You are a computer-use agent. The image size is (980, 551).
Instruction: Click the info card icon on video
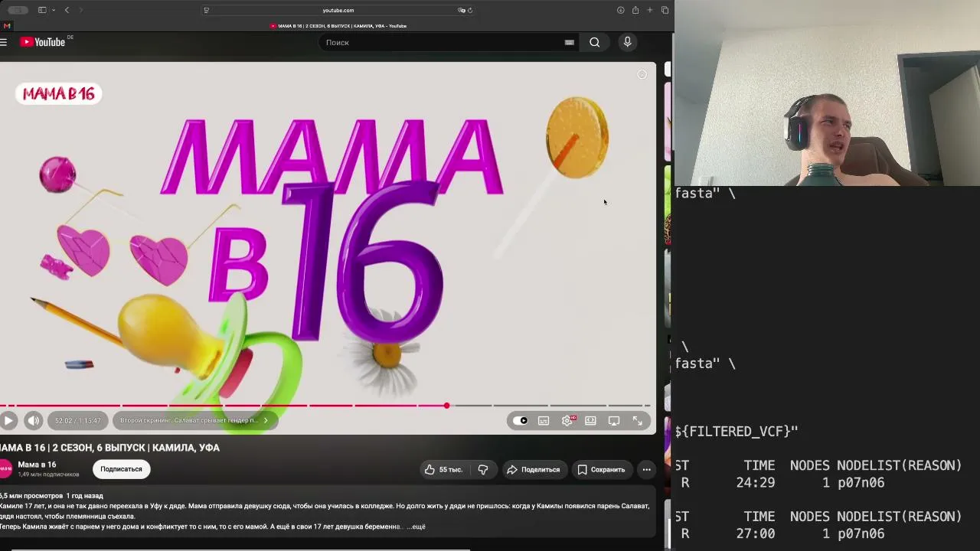(x=642, y=74)
